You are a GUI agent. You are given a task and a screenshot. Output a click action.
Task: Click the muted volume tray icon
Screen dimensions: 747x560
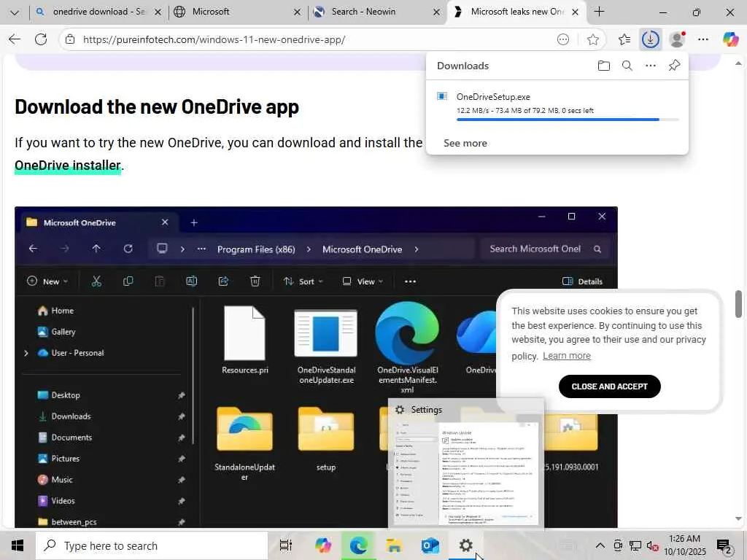tap(652, 545)
